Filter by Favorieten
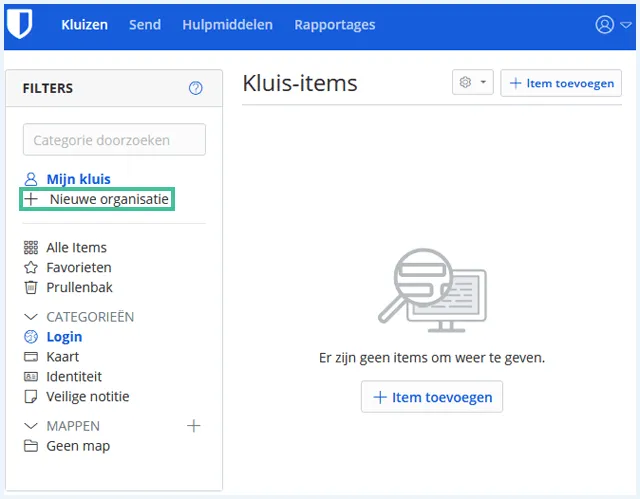 [79, 268]
